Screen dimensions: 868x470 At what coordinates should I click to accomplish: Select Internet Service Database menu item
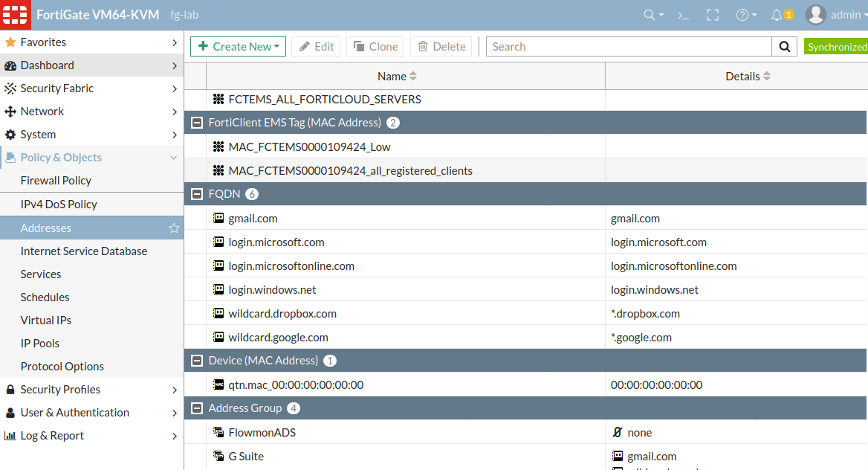(x=84, y=251)
